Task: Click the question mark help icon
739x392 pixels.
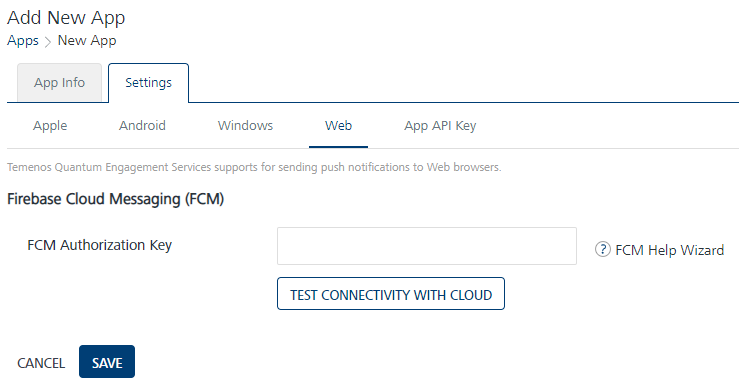Action: pos(602,249)
